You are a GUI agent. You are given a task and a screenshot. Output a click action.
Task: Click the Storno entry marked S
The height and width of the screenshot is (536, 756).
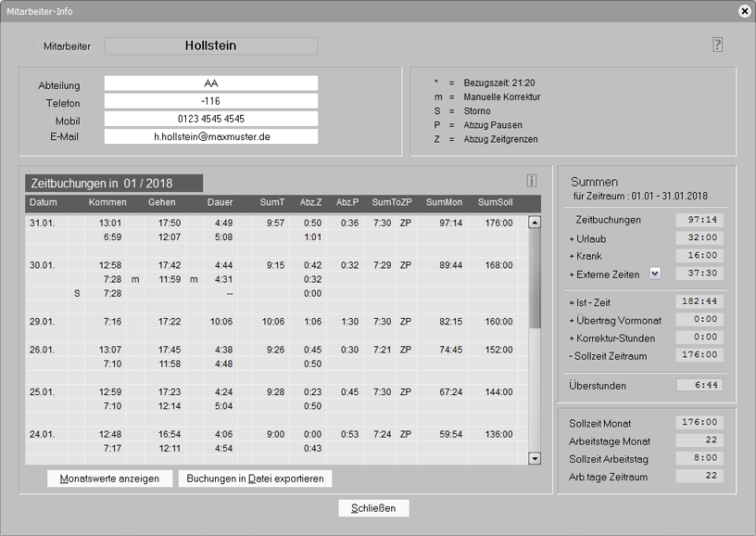point(77,293)
